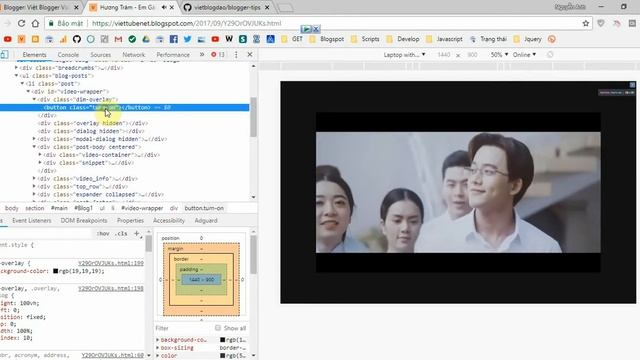Open the Blogspot bookmarks folder

(x=327, y=39)
